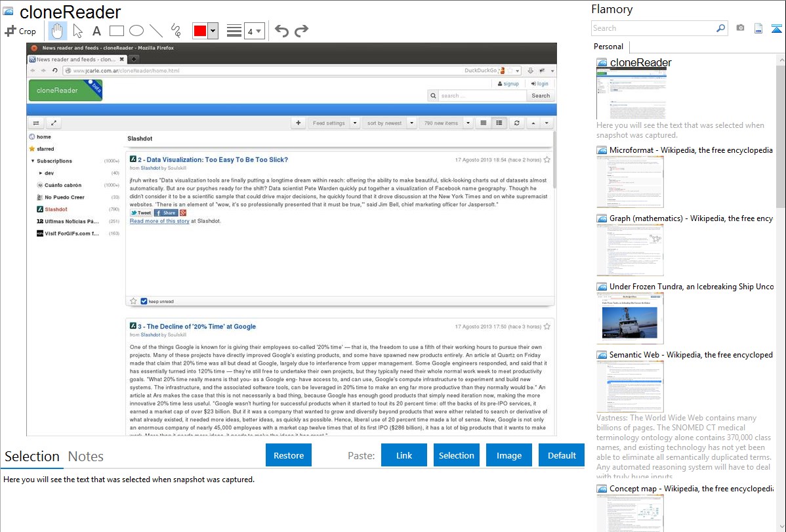Click the Read more of this story link
This screenshot has width=786, height=532.
159,221
